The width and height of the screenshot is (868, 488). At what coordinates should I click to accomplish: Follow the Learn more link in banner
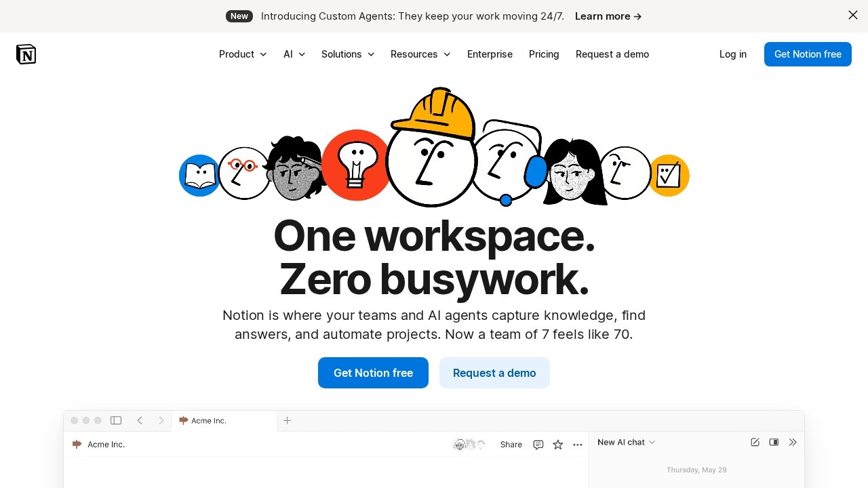tap(608, 16)
